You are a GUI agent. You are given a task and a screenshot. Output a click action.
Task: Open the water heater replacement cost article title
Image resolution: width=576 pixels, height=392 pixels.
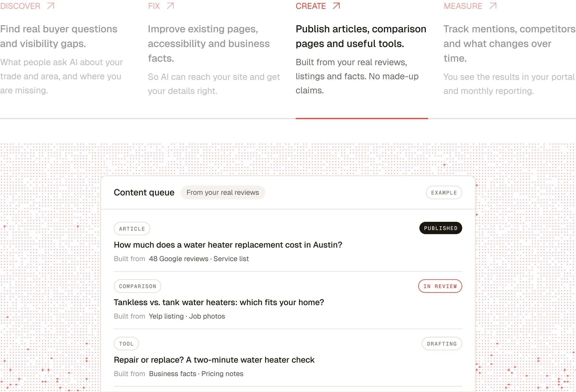228,245
